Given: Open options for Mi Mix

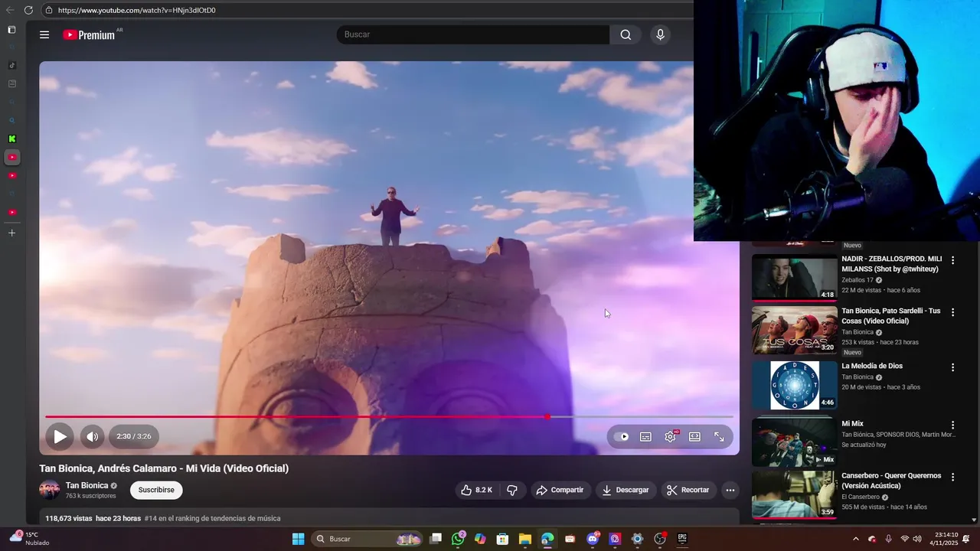Looking at the screenshot, I should click(x=953, y=425).
